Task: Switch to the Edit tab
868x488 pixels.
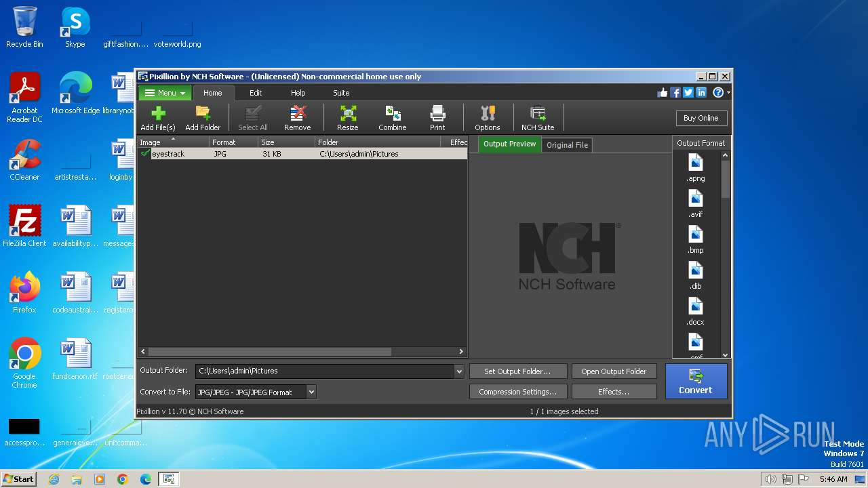Action: (x=256, y=93)
